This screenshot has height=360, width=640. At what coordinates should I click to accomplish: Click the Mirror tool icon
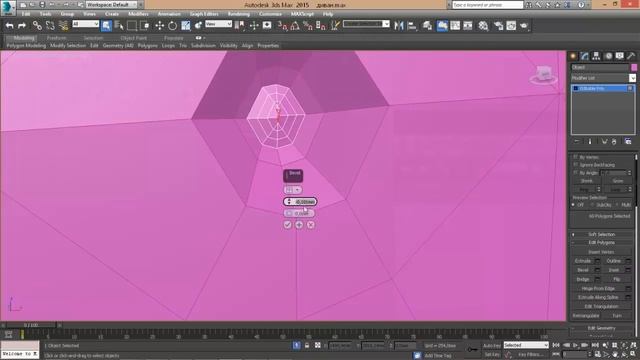[x=399, y=25]
